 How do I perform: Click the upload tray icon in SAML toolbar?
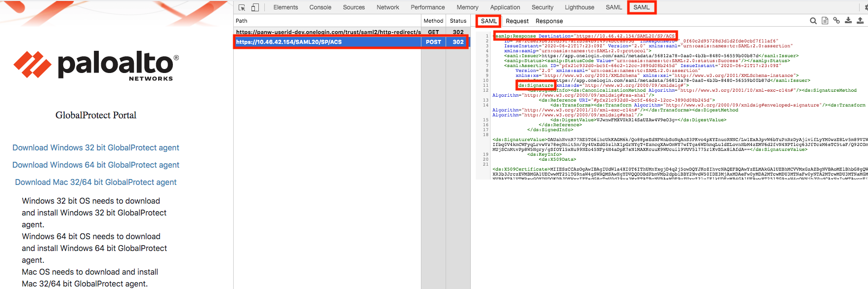pyautogui.click(x=860, y=21)
